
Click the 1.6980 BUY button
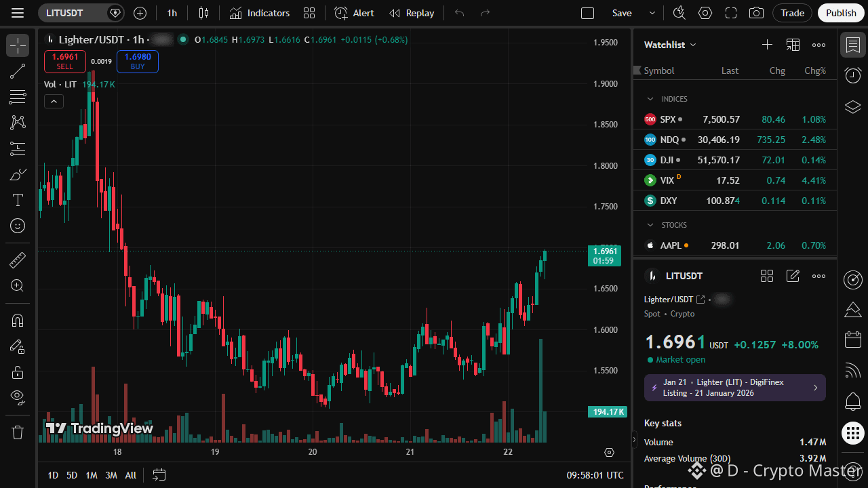(138, 61)
